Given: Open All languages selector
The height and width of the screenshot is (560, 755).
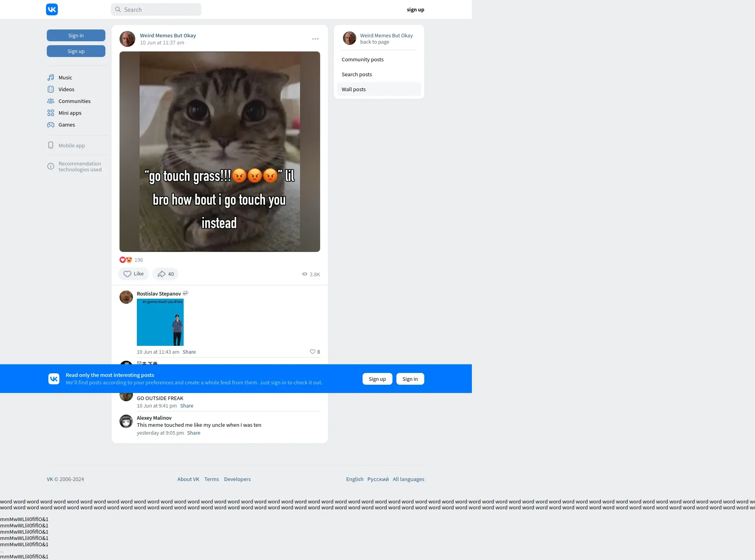Looking at the screenshot, I should pos(408,479).
